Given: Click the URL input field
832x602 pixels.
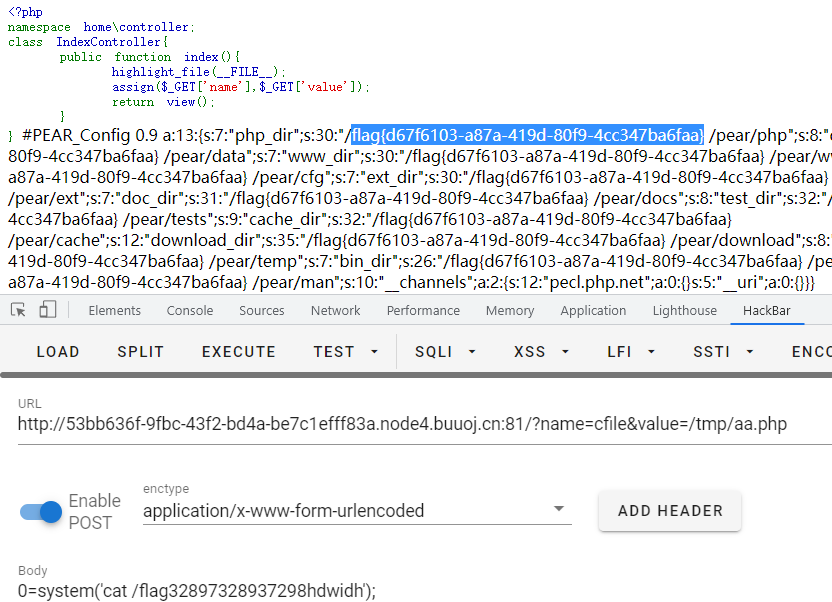Looking at the screenshot, I should coord(424,424).
